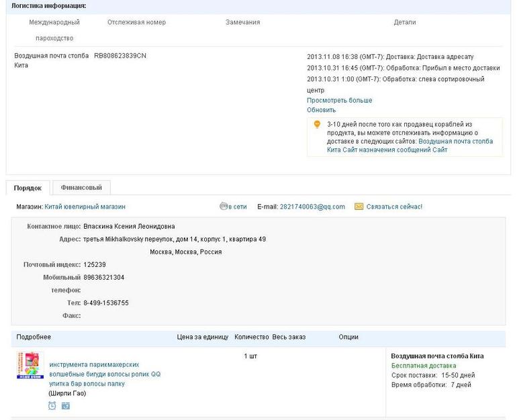Screen dimensions: 517x420
Task: Click the «Логистика информация» section header
Action: tap(48, 5)
